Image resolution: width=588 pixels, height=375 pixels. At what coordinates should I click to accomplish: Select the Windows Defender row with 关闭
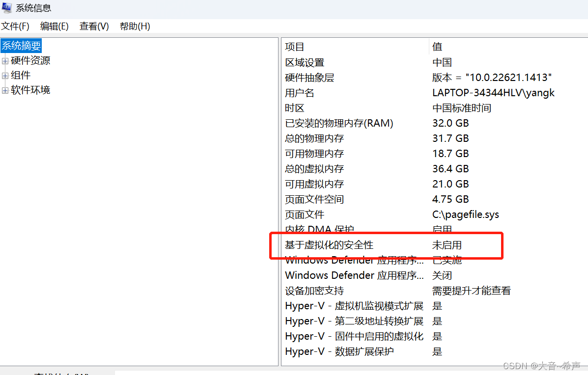click(435, 275)
